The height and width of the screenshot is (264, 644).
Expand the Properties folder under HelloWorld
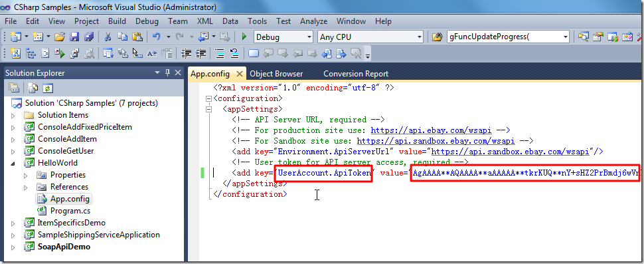coord(26,175)
